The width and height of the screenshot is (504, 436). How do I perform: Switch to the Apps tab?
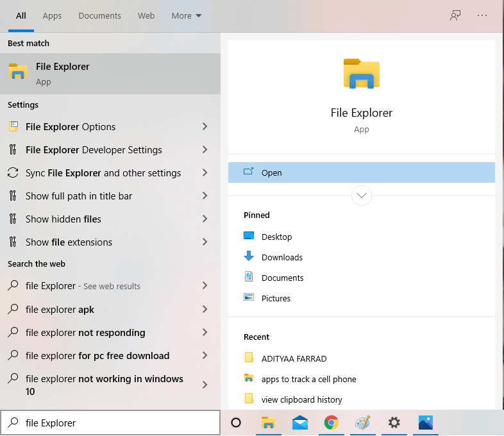[x=52, y=15]
